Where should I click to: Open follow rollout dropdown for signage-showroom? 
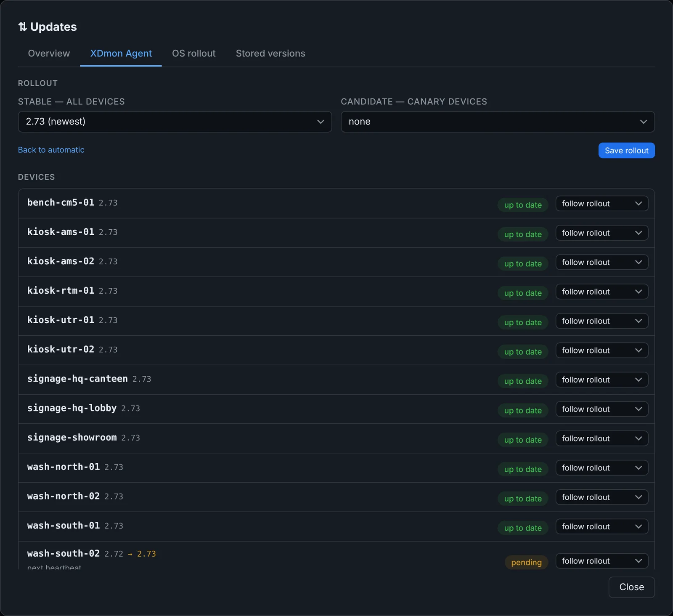tap(601, 438)
